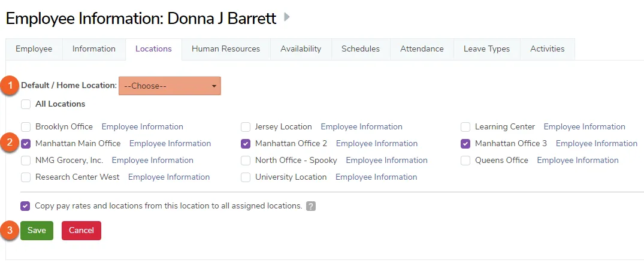Switch to the Leave Types tab
The image size is (644, 266).
[486, 49]
